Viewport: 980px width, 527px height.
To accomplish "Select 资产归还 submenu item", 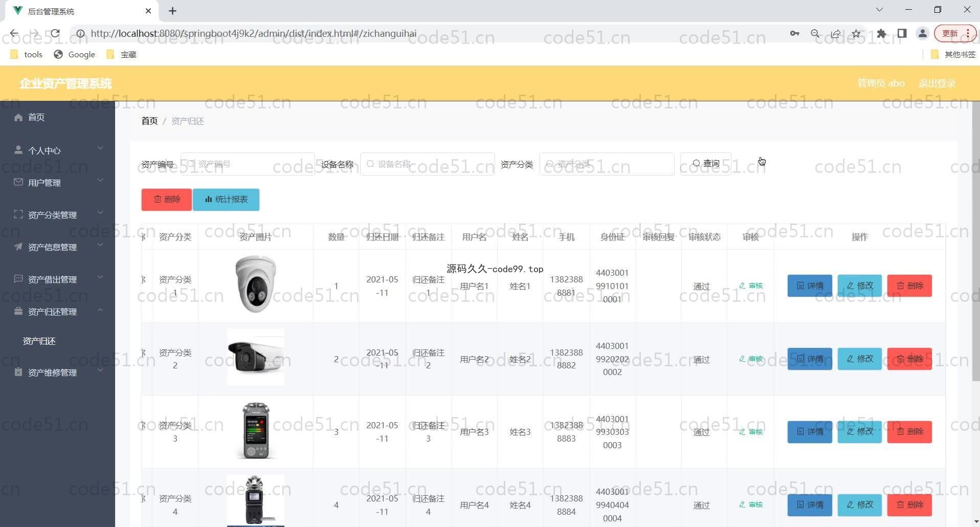I will [39, 341].
